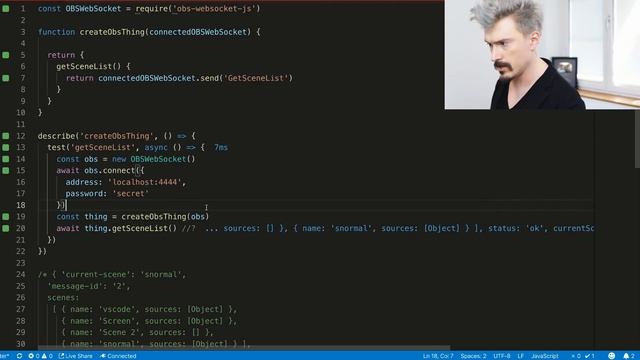The height and width of the screenshot is (360, 640).
Task: Click the 'Screen' scene name on line 28
Action: [117, 321]
